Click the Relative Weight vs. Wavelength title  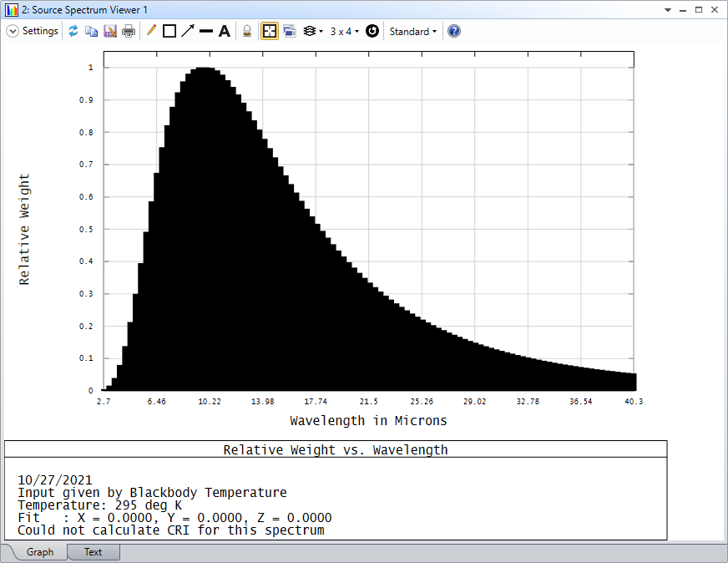(336, 449)
